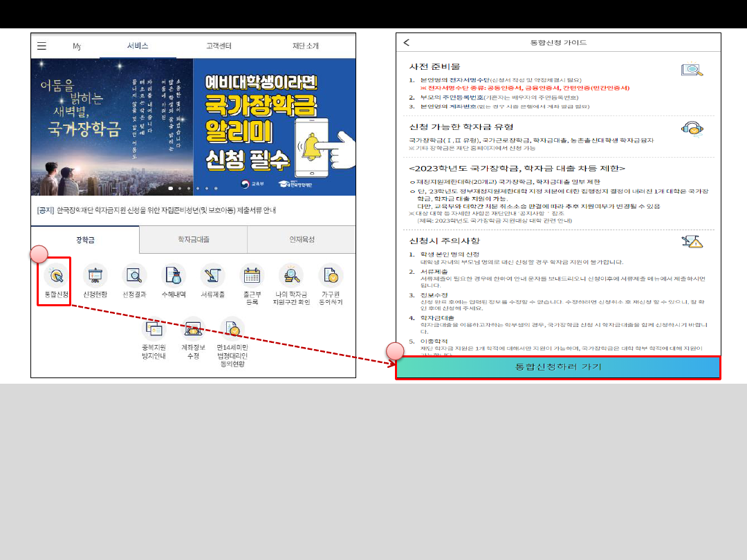
Task: Tap the 어둠을 밝히는 새벽별 banner image
Action: (112, 127)
